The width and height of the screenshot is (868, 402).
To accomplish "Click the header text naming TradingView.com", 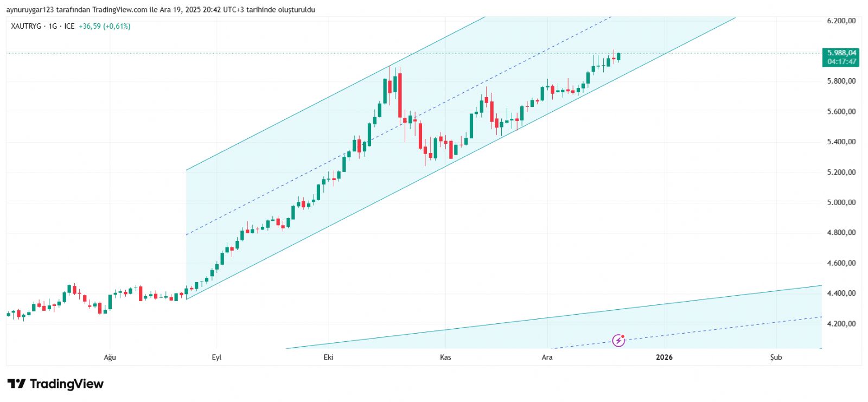I will pos(119,10).
